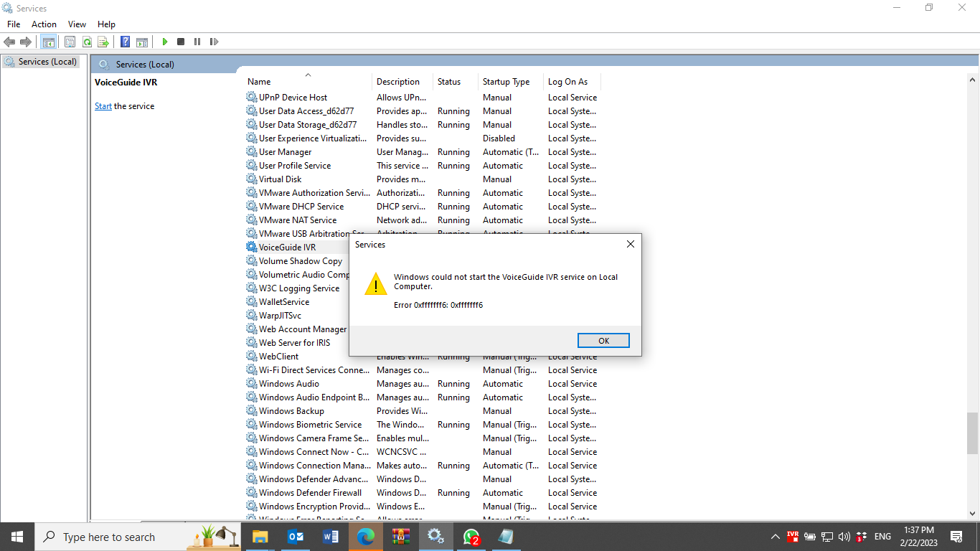The width and height of the screenshot is (980, 551).
Task: Select the Windows Defender Firewall service row
Action: pos(423,493)
